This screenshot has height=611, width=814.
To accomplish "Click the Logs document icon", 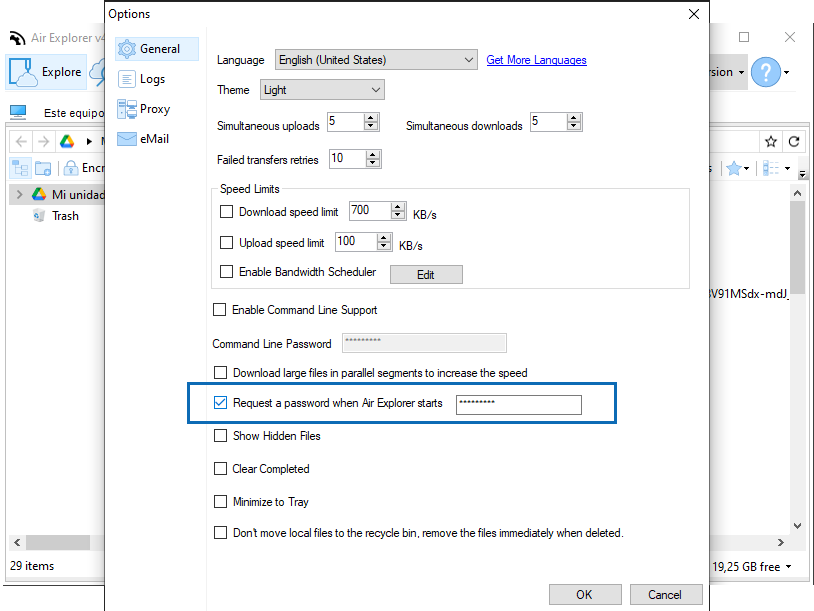I will [x=127, y=79].
